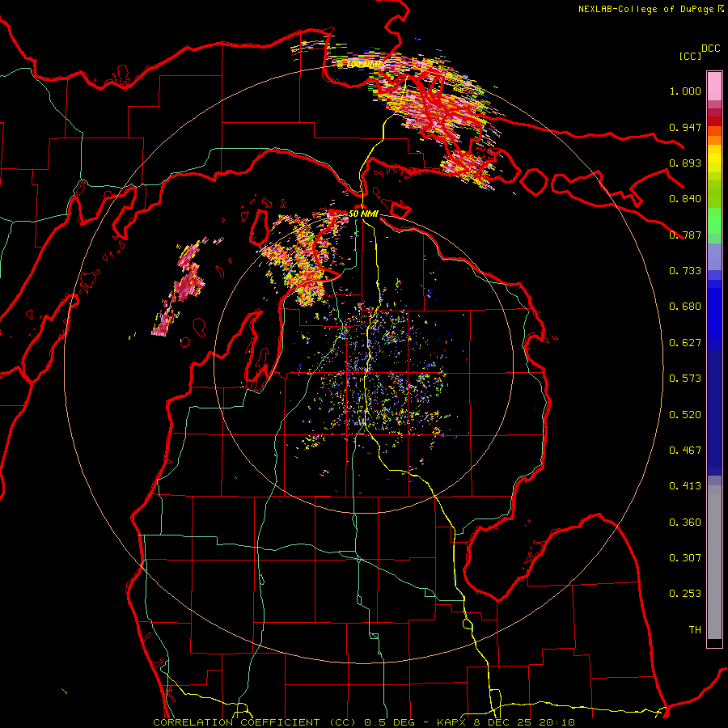
Task: Pick the pink segment of the color bar
Action: pos(714,87)
